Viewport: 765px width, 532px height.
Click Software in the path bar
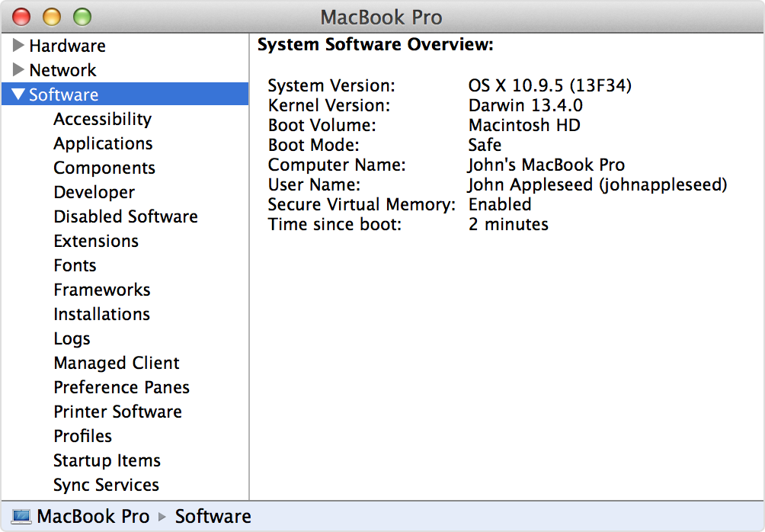(213, 517)
